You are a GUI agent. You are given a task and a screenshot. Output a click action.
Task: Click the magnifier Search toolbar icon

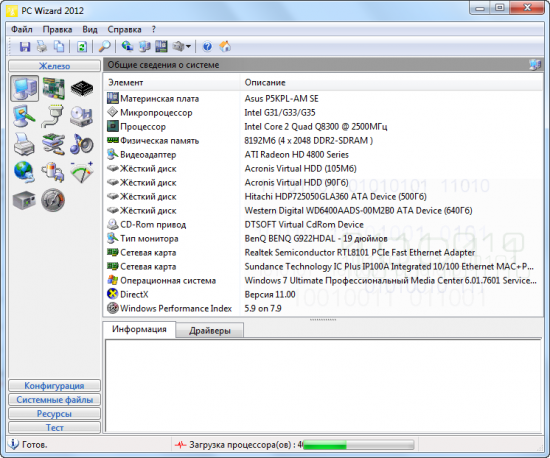point(104,46)
